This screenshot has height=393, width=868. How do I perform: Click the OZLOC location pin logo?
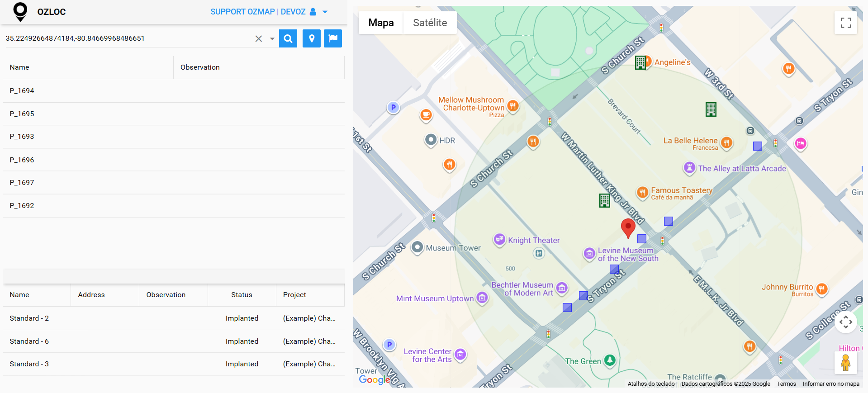tap(20, 12)
